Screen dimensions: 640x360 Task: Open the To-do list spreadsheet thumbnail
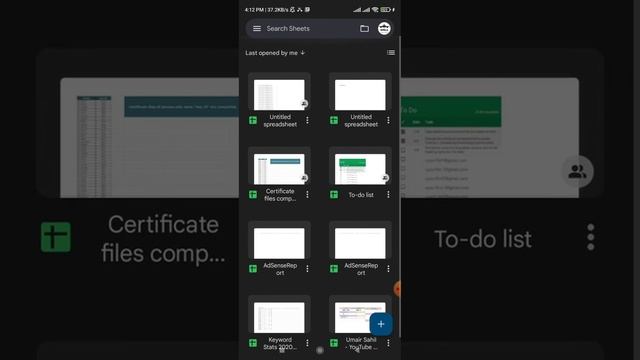pos(360,169)
